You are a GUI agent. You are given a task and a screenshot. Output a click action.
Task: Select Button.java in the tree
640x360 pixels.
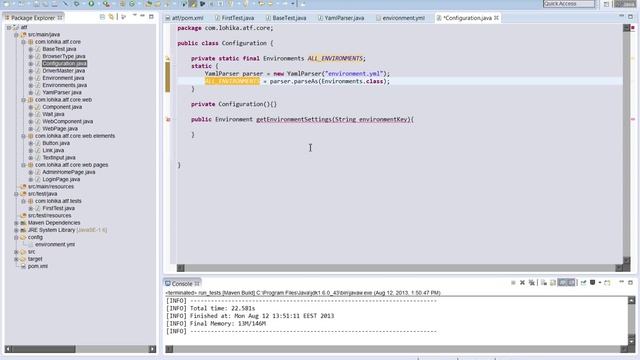(56, 143)
